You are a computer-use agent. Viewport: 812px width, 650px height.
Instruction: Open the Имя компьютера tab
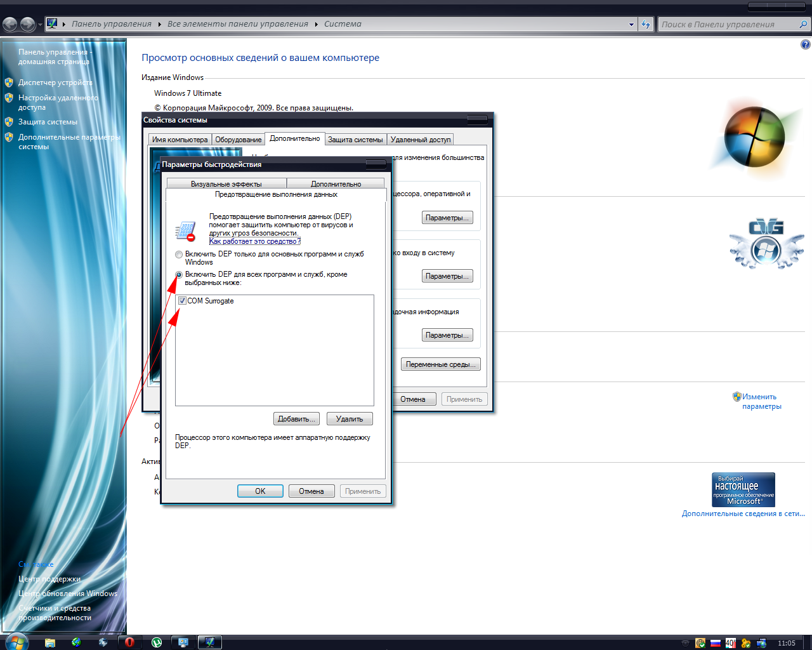(x=180, y=140)
